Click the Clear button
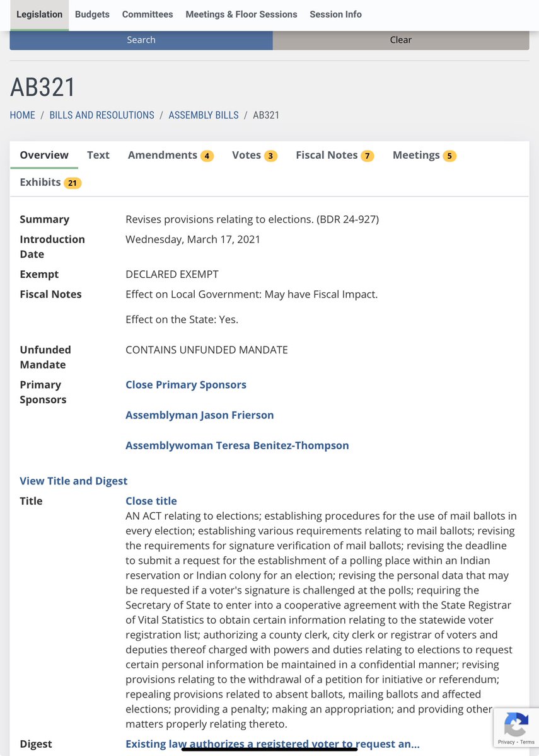Image resolution: width=539 pixels, height=756 pixels. tap(401, 40)
